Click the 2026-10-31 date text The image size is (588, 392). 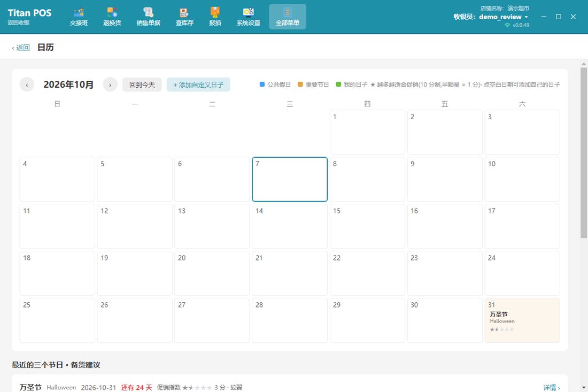click(99, 388)
